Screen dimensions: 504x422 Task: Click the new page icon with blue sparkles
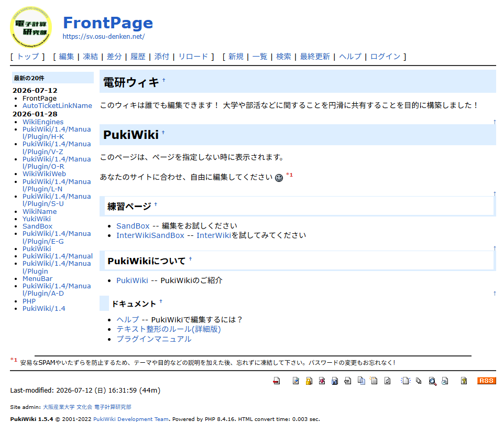tap(406, 381)
